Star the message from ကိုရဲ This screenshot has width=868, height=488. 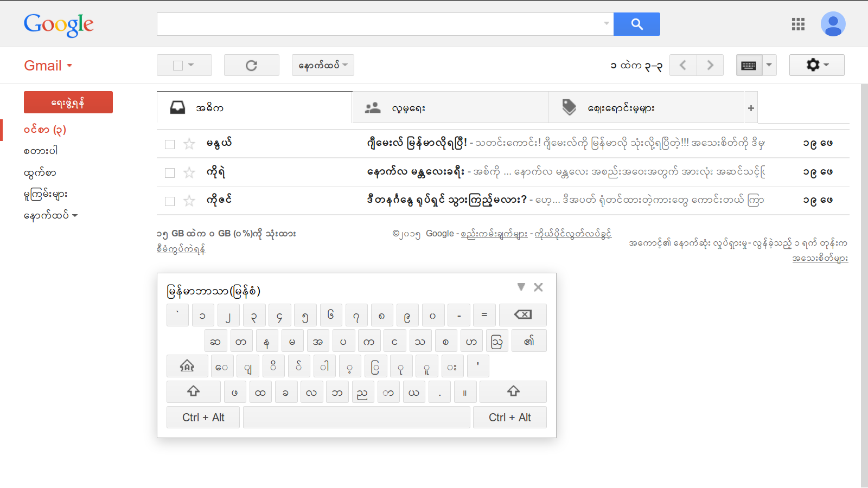tap(189, 172)
